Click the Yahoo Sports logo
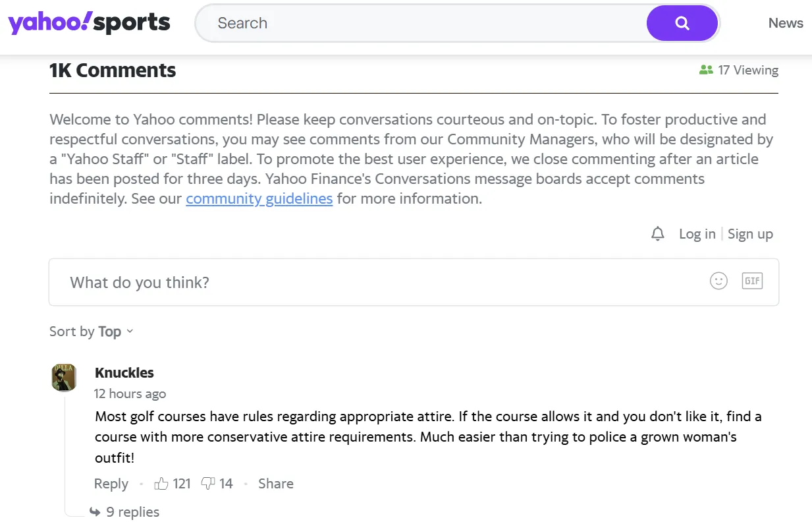Image resolution: width=812 pixels, height=522 pixels. (89, 24)
